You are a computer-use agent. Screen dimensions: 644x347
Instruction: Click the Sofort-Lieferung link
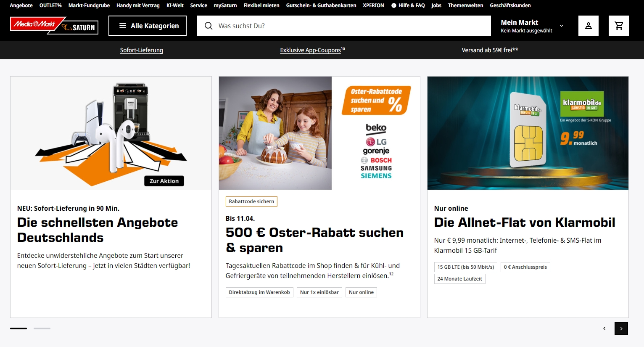[141, 50]
